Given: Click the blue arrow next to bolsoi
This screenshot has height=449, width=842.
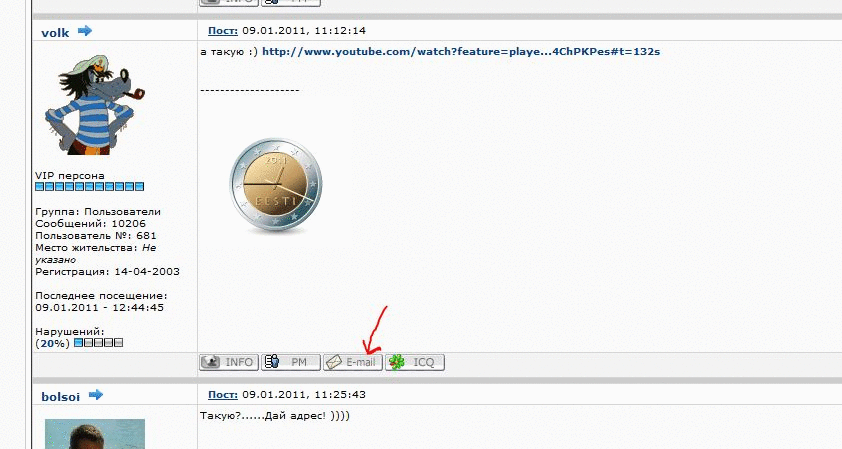Looking at the screenshot, I should pos(96,395).
